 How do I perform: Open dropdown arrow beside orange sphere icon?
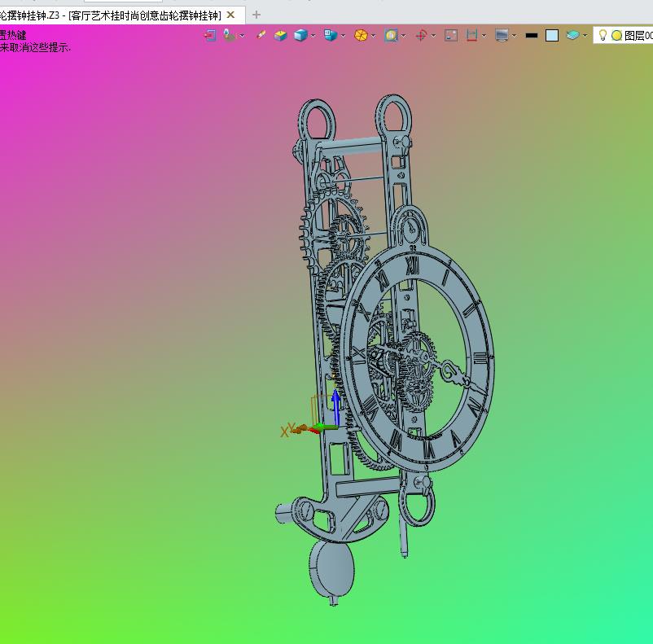click(x=373, y=36)
